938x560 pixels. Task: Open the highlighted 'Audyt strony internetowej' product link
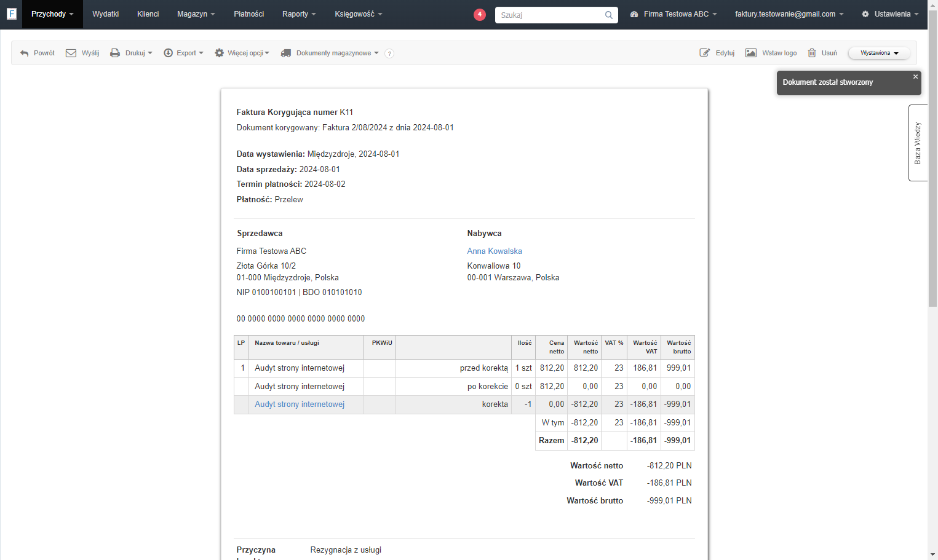click(300, 404)
